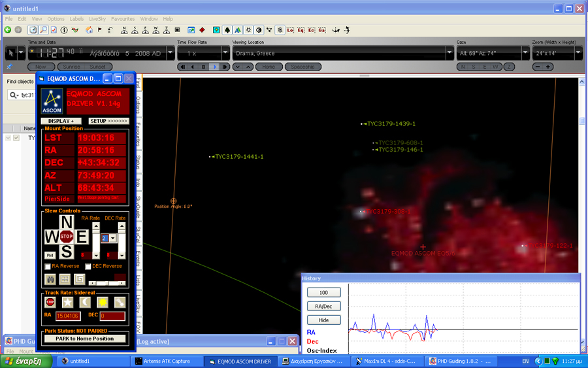This screenshot has width=588, height=368.
Task: Click the RA/Dec button in History panel
Action: (323, 306)
